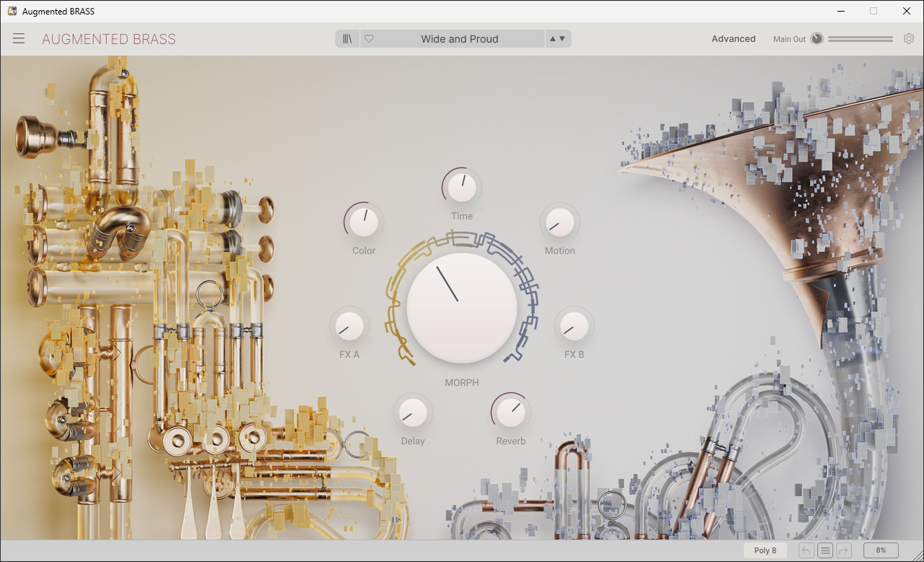The image size is (924, 562).
Task: Click the Main Out level meter
Action: (x=860, y=39)
